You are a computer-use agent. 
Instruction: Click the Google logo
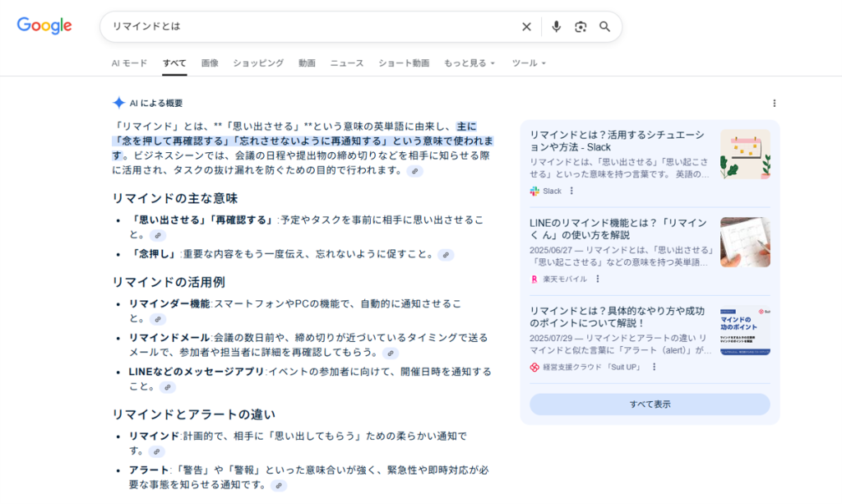click(x=44, y=26)
